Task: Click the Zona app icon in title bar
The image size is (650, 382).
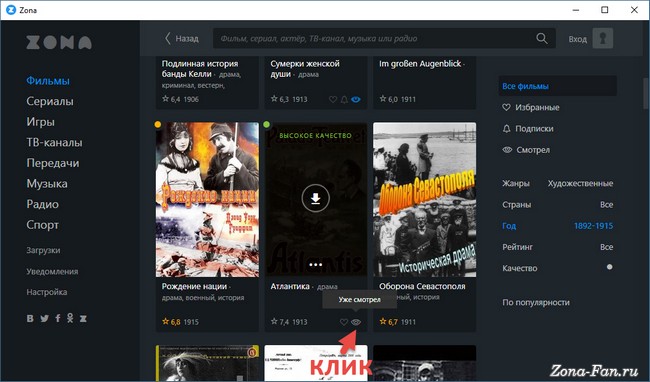Action: pyautogui.click(x=11, y=10)
